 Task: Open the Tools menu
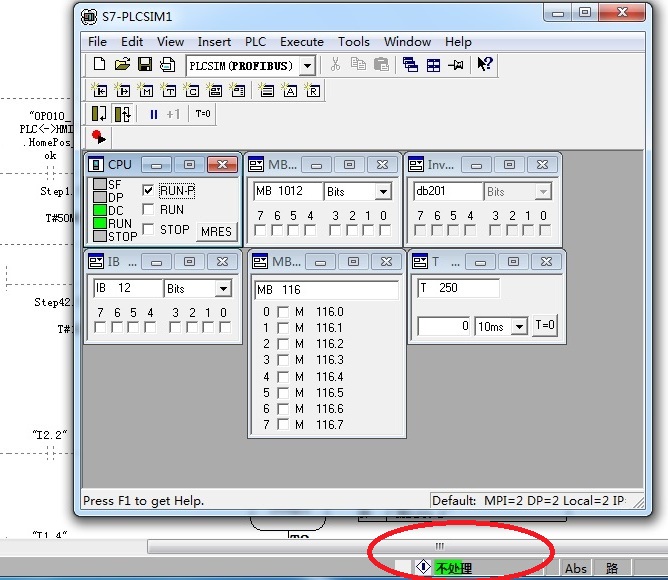coord(354,42)
